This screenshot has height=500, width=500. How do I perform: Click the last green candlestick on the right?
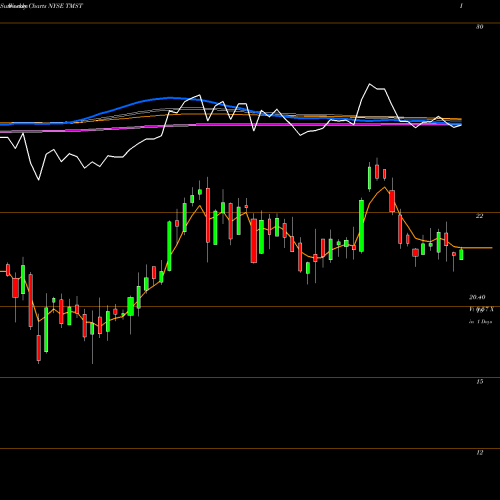461,254
